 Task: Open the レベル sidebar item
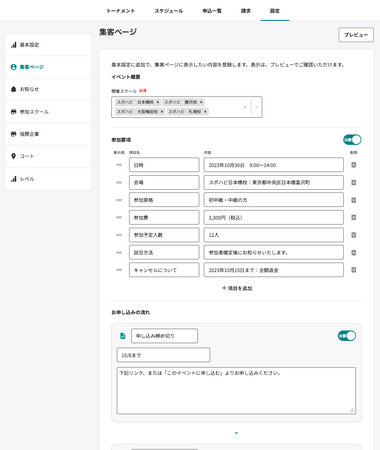click(48, 179)
